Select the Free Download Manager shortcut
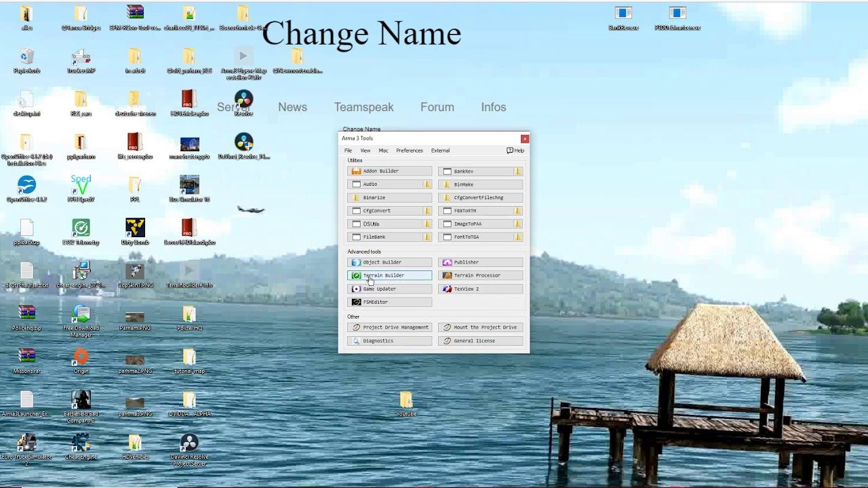 (81, 321)
